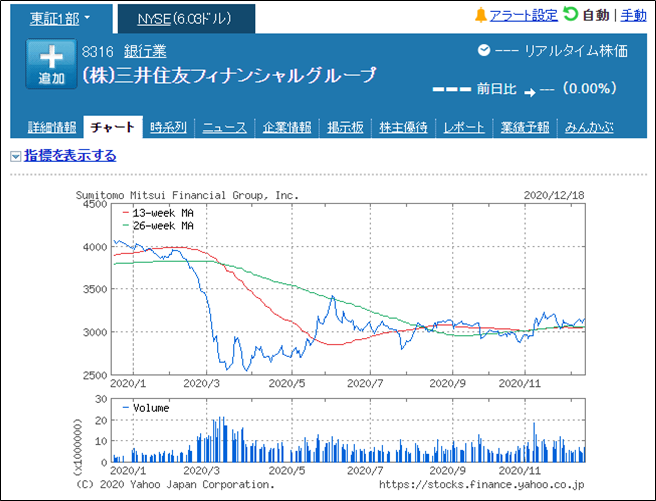
Task: Click the リアルタイム株価 label
Action: point(576,51)
